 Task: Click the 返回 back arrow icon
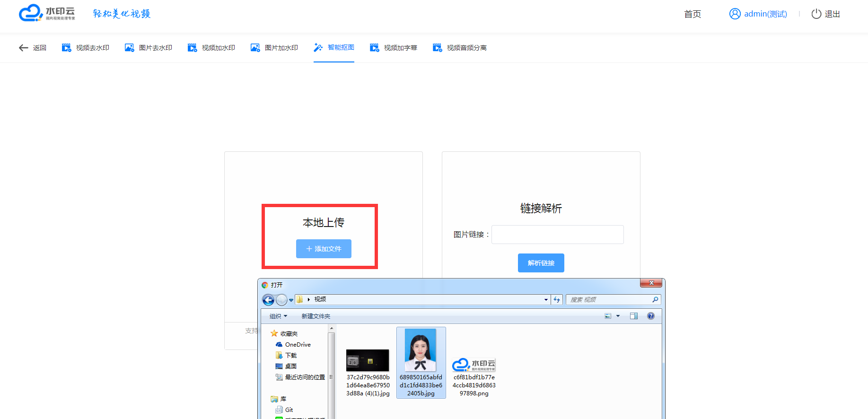[x=23, y=48]
